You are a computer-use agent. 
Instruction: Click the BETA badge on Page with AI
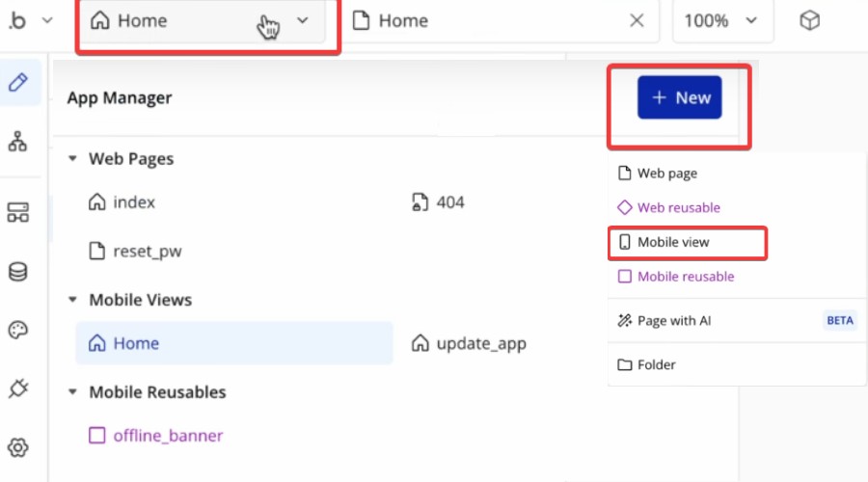[x=840, y=320]
